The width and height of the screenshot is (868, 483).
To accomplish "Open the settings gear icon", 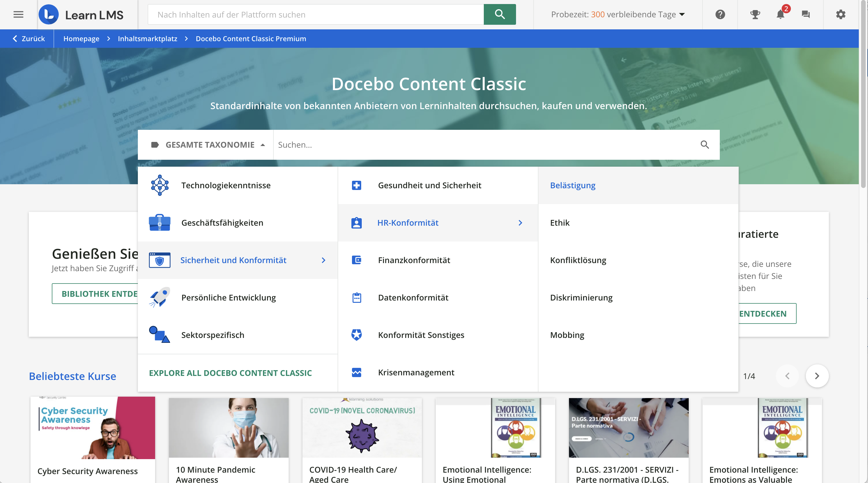I will click(x=841, y=14).
